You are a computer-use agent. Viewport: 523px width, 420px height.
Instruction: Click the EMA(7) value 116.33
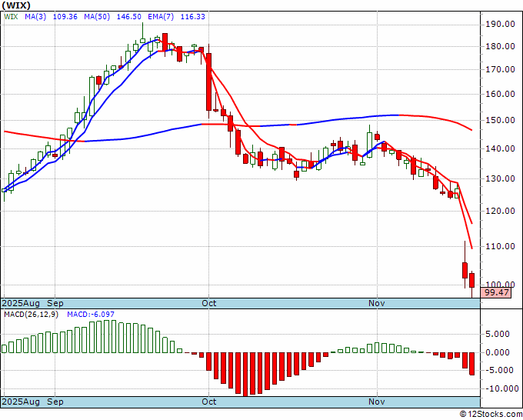coord(193,17)
